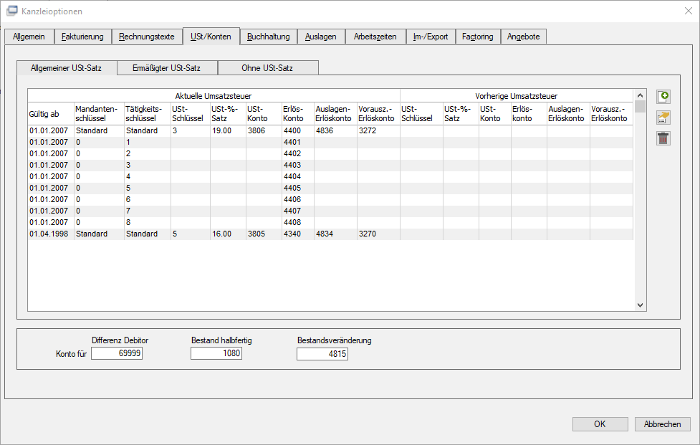Click Vorausz.-Erlöskonto cell 3270

[x=379, y=234]
